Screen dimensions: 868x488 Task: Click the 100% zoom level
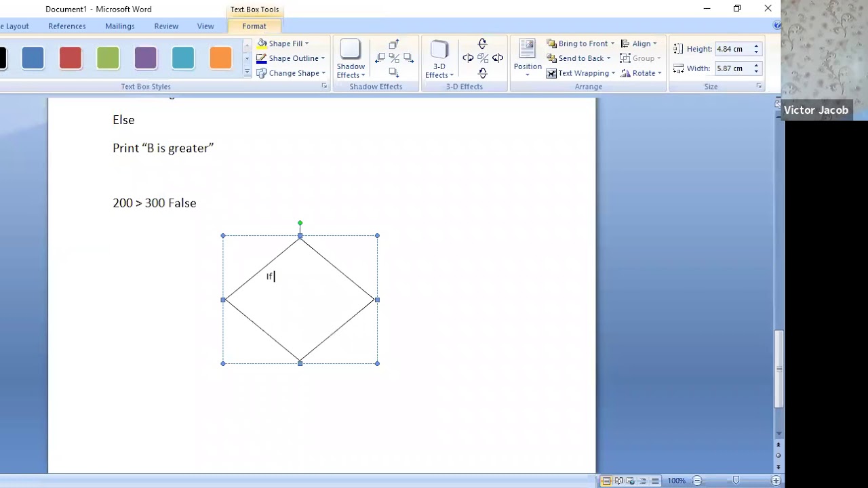676,481
